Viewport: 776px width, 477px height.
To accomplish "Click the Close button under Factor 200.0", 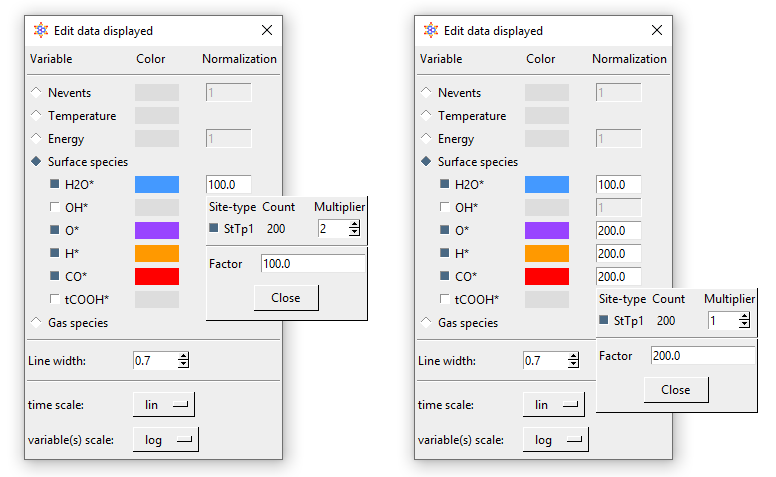I will click(x=675, y=389).
